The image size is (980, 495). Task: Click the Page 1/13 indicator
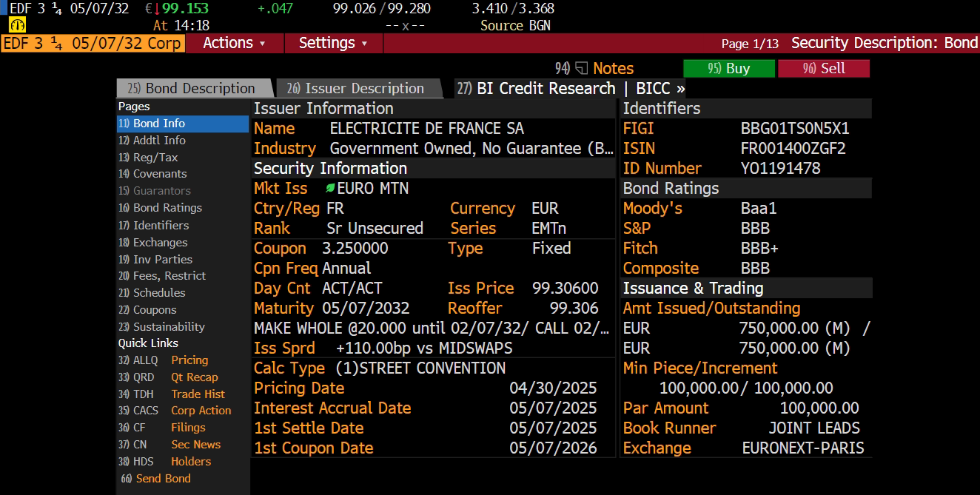click(x=750, y=44)
